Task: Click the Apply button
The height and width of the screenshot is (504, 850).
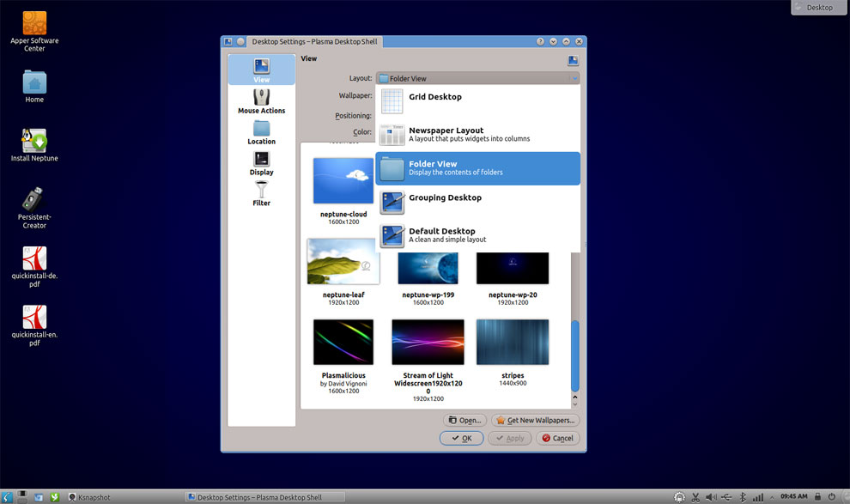Action: [509, 438]
